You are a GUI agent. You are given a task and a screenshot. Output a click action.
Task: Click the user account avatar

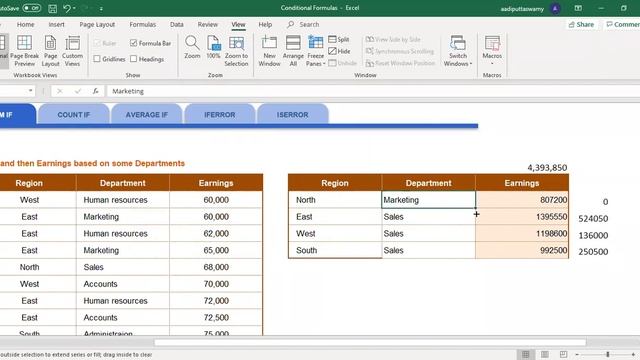point(555,8)
